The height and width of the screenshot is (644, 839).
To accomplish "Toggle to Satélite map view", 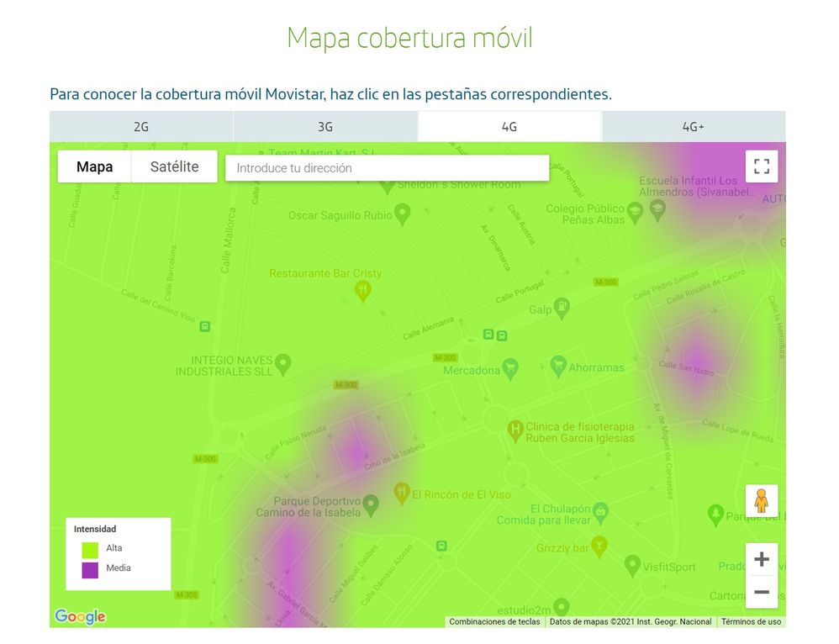I will pos(174,166).
